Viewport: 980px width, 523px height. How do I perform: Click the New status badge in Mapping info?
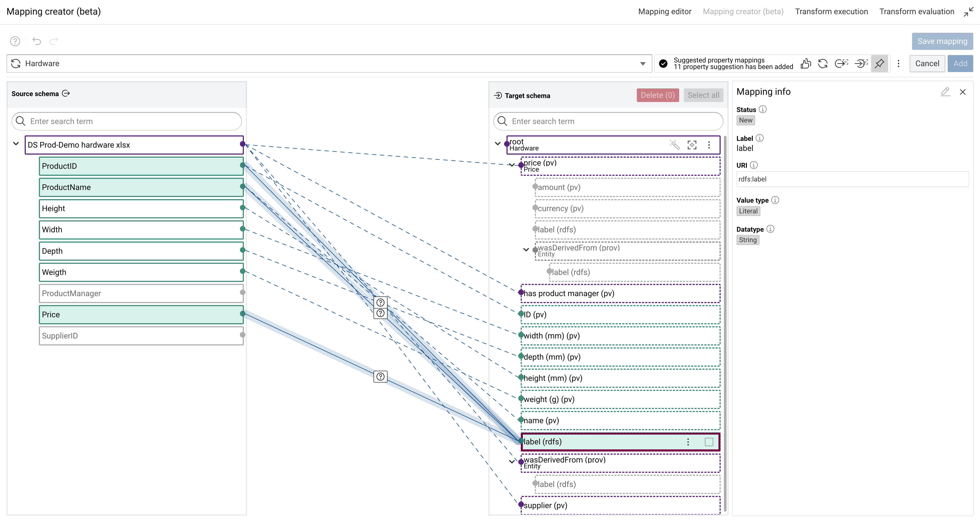745,120
